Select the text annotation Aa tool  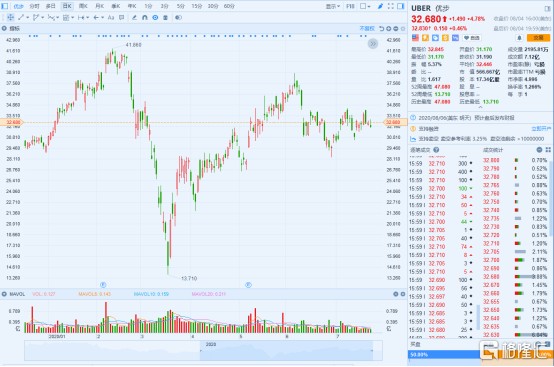pyautogui.click(x=111, y=17)
